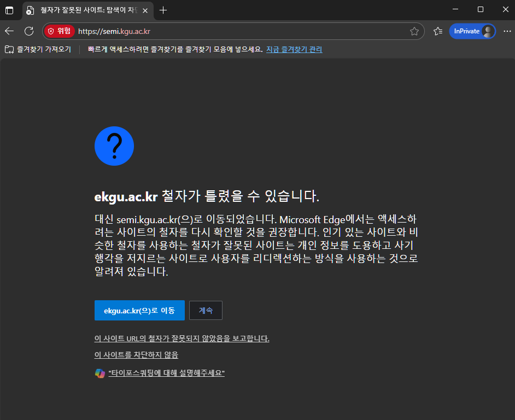Image resolution: width=515 pixels, height=420 pixels.
Task: Open a new tab with plus button
Action: pyautogui.click(x=163, y=10)
